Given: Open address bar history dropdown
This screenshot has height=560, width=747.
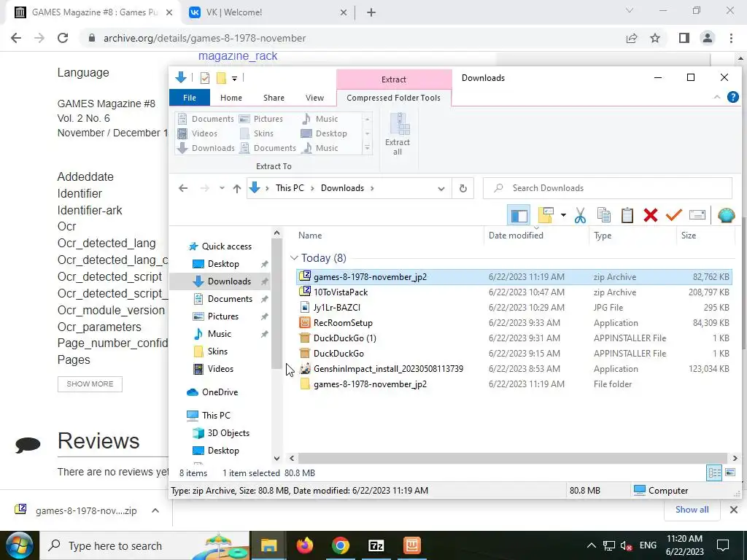Looking at the screenshot, I should coord(441,188).
